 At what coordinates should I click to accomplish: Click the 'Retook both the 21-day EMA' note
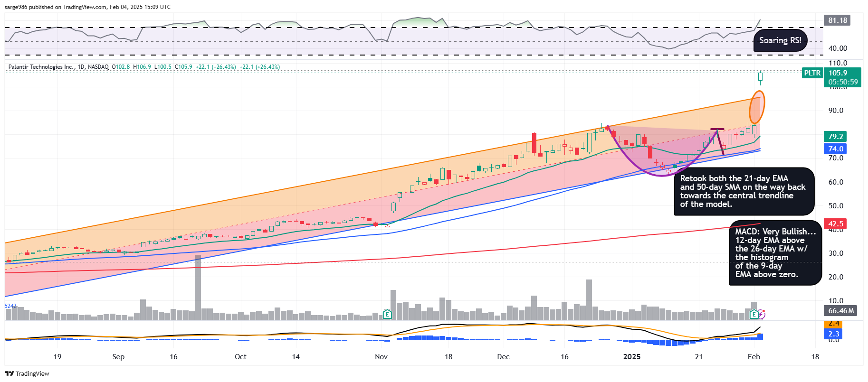click(744, 191)
